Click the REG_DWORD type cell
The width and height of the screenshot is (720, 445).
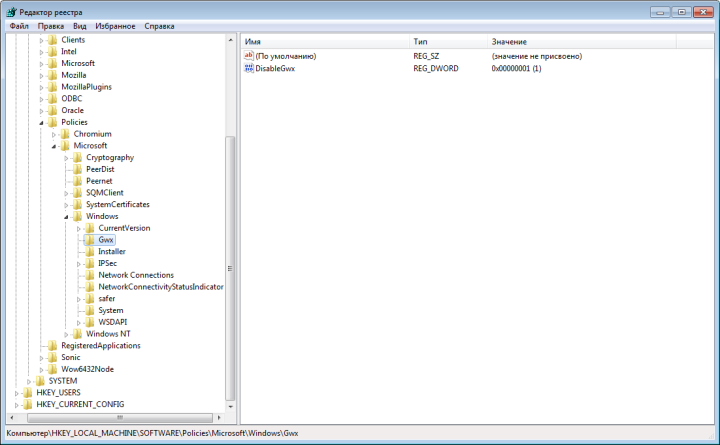click(436, 68)
